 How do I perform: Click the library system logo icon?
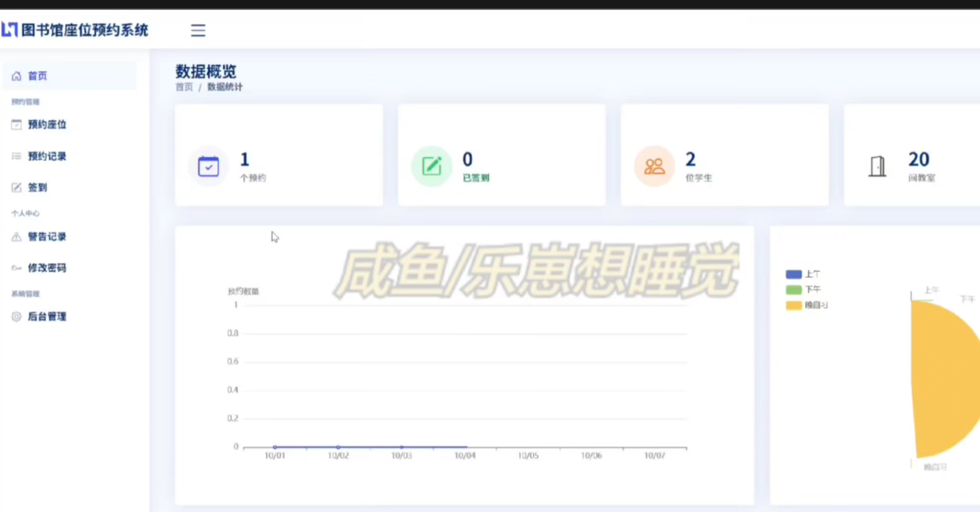point(10,30)
